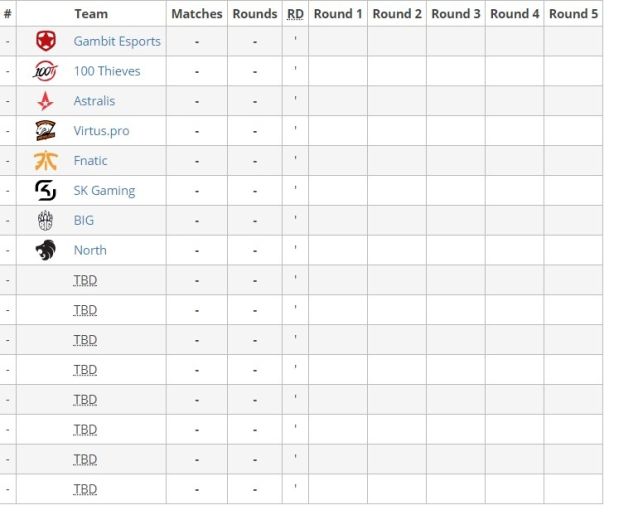
Task: Click the RD column header abbreviation
Action: coord(295,14)
